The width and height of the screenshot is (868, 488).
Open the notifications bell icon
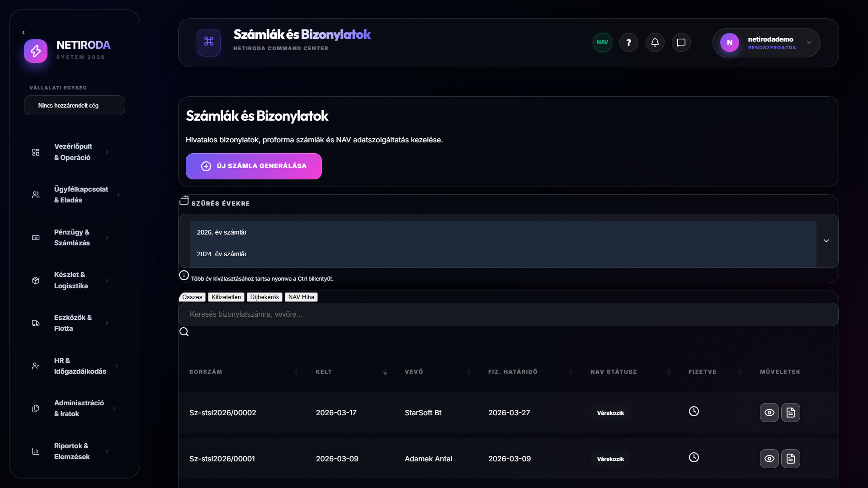(655, 42)
